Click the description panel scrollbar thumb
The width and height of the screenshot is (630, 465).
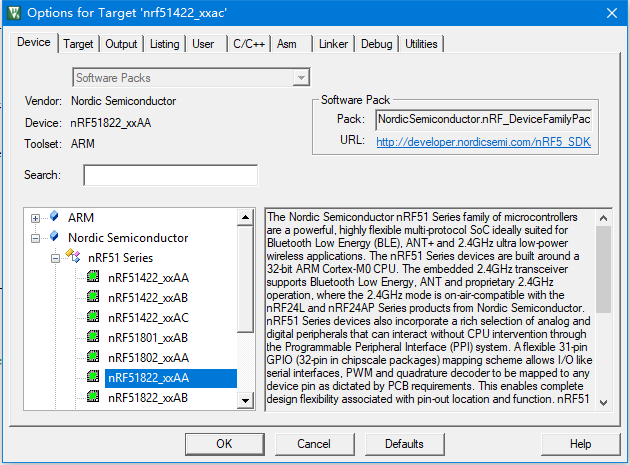tap(603, 269)
